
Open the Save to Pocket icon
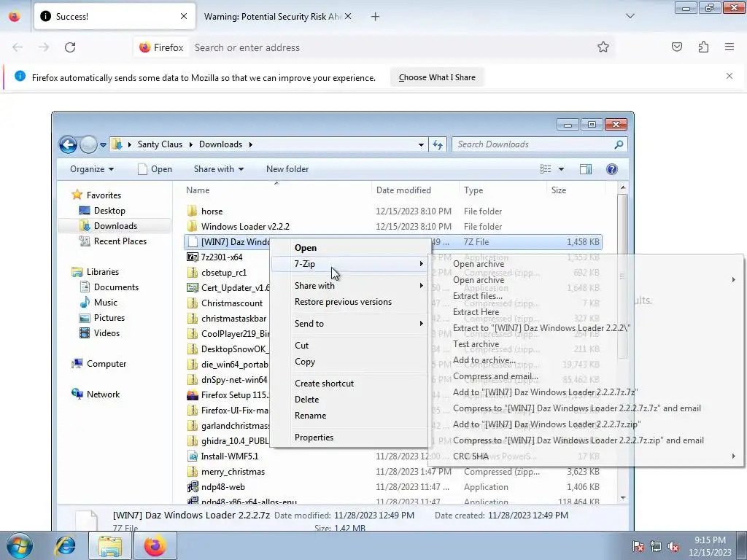click(676, 47)
